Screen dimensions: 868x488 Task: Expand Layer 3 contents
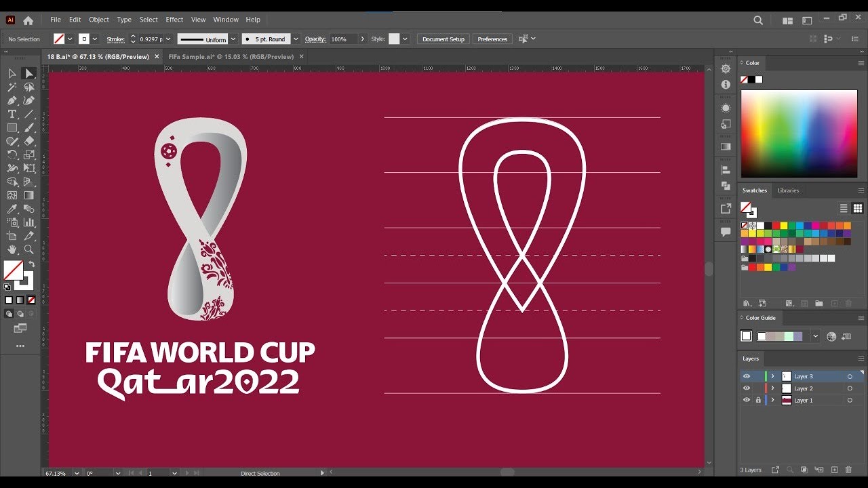pyautogui.click(x=772, y=376)
